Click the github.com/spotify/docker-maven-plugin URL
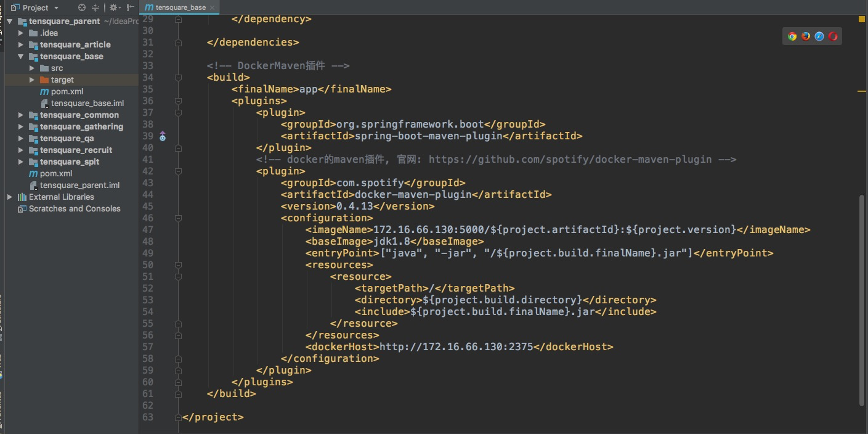 (x=570, y=160)
